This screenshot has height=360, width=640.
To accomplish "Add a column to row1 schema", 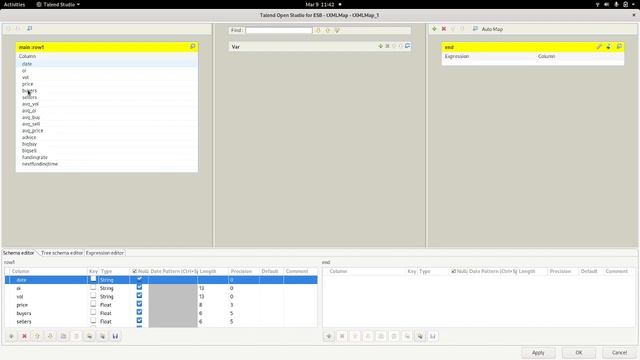I will click(11, 336).
